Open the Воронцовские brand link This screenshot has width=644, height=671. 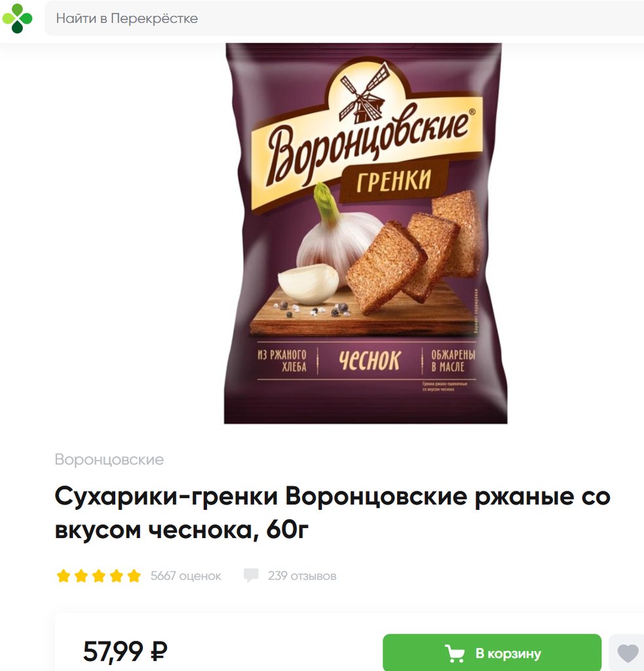(x=109, y=459)
